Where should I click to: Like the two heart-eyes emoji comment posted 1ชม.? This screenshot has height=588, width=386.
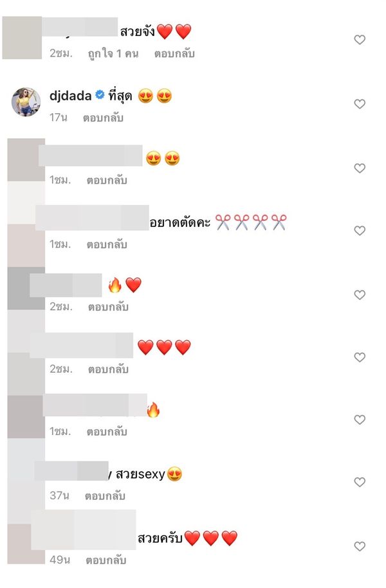pyautogui.click(x=360, y=168)
